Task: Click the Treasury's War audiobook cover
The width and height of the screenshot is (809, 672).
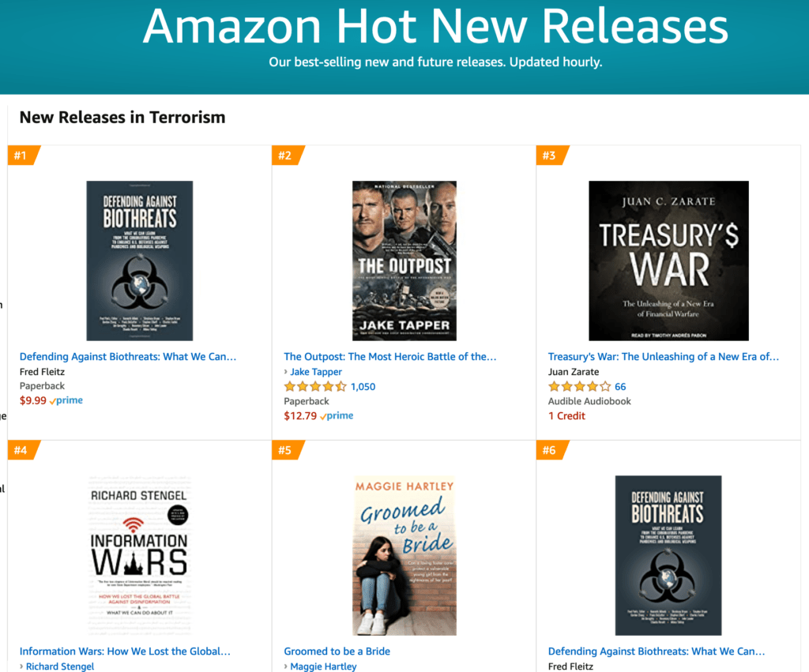Action: 668,261
